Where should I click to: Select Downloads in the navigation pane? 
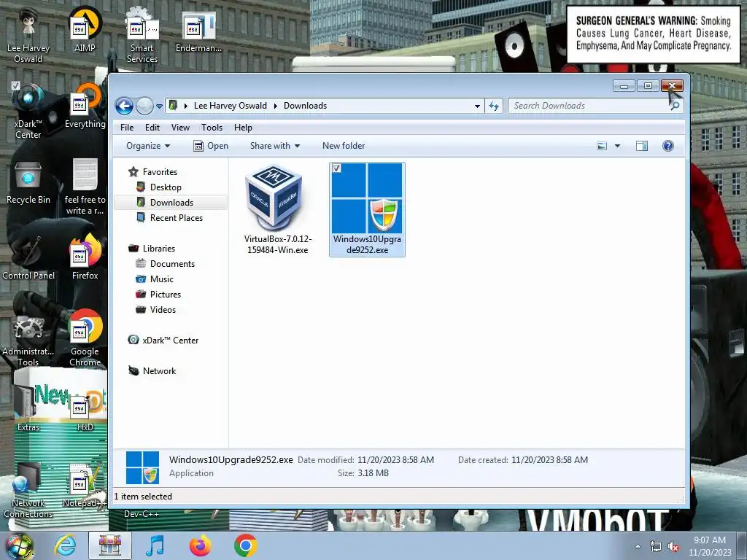click(171, 203)
